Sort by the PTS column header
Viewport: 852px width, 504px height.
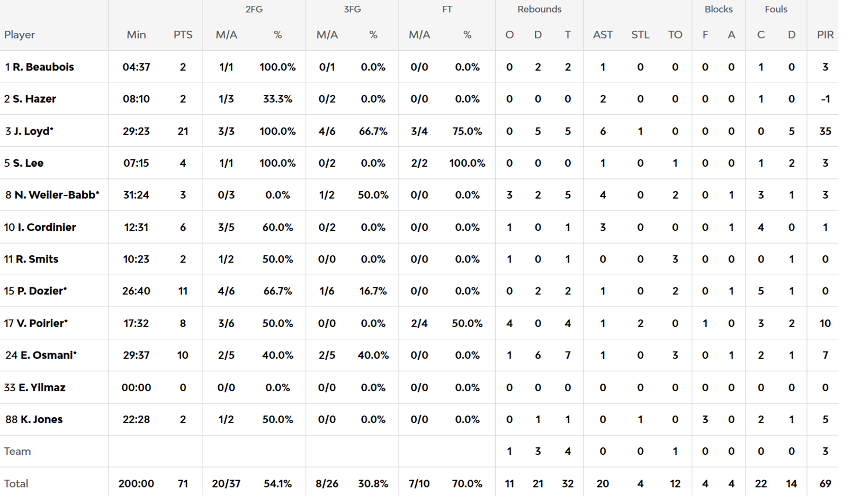pyautogui.click(x=183, y=35)
